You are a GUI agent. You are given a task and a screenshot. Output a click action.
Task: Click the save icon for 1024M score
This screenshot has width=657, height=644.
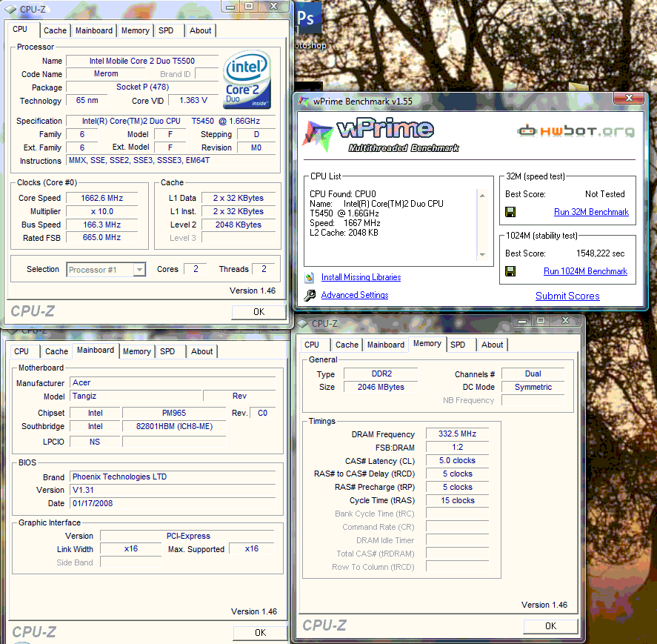pos(510,271)
